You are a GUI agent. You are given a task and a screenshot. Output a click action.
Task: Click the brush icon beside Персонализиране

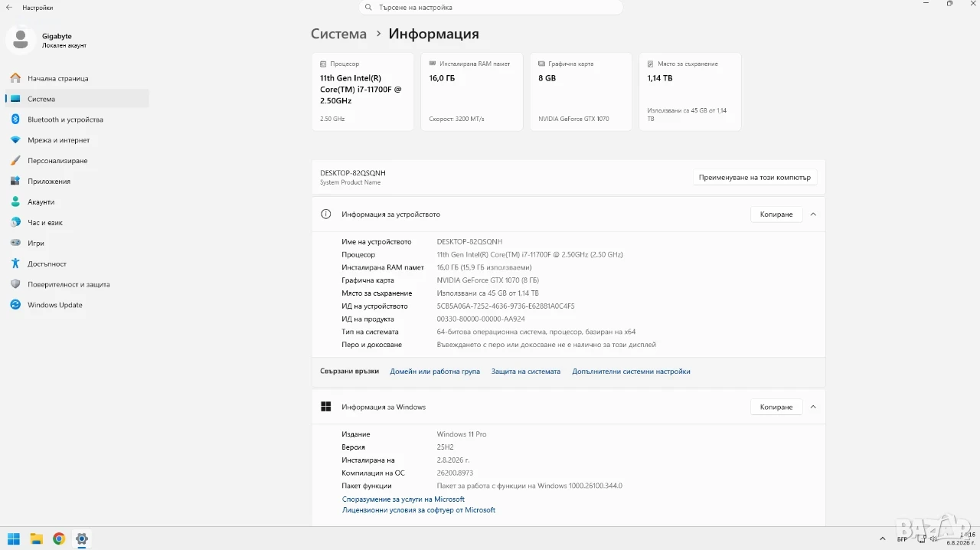(15, 161)
